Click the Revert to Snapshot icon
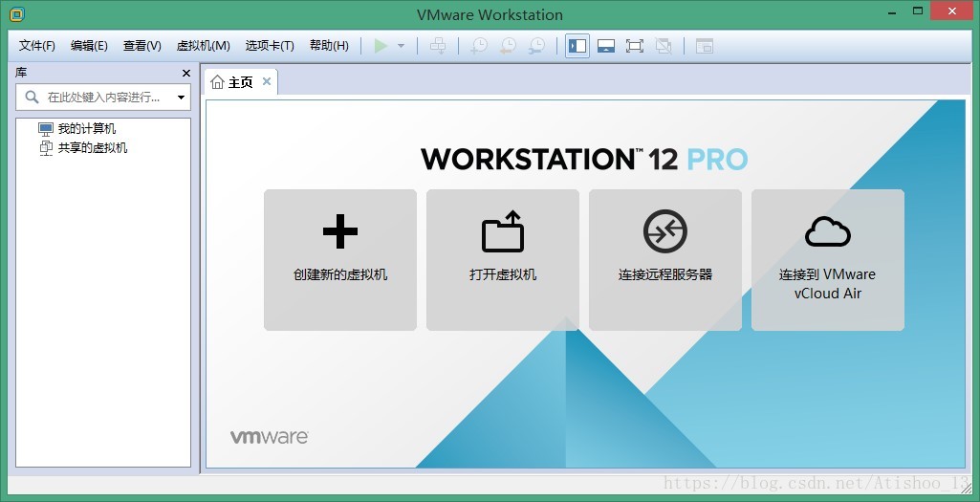Viewport: 980px width, 502px height. [508, 46]
